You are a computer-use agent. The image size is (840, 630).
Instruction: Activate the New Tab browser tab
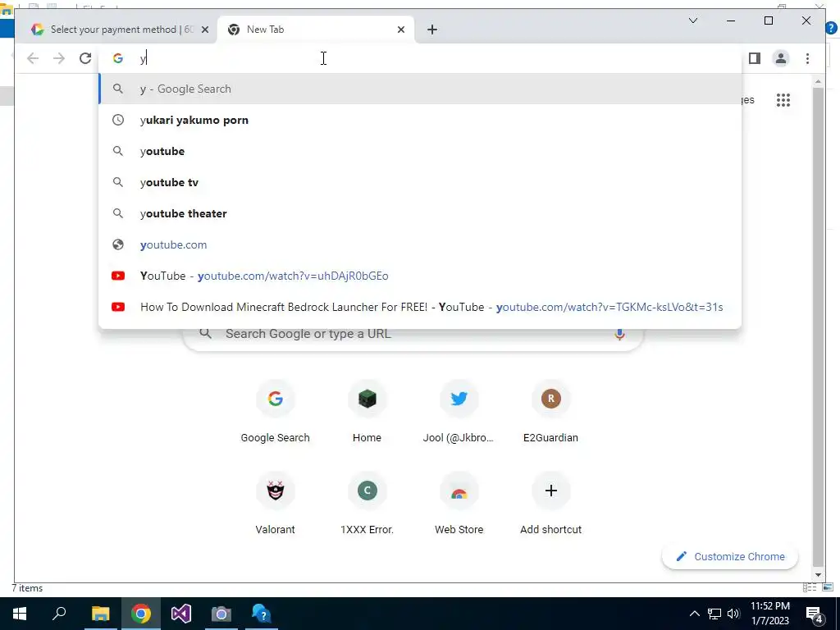click(x=316, y=30)
